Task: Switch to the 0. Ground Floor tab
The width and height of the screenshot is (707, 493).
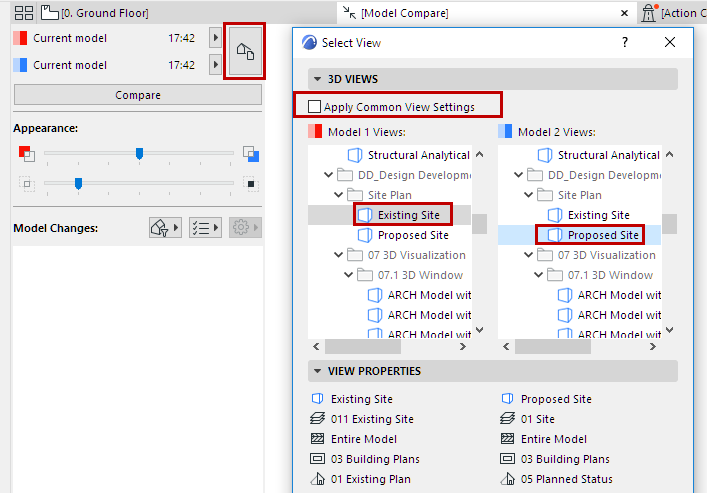Action: pos(105,13)
